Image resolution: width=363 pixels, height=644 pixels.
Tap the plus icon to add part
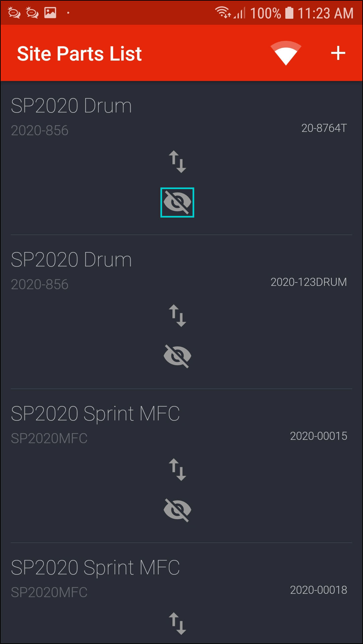point(338,53)
